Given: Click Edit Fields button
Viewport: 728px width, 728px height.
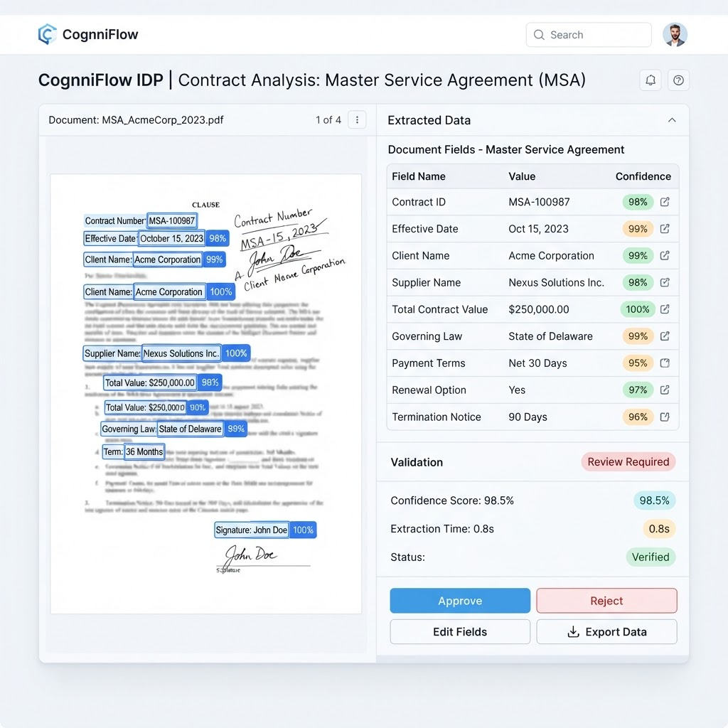Looking at the screenshot, I should [x=460, y=632].
